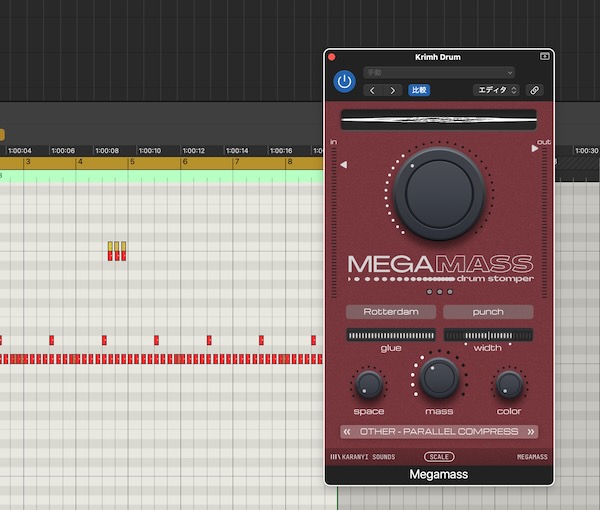Viewport: 600px width, 510px height.
Task: Open the エディタ view dropdown
Action: 496,90
